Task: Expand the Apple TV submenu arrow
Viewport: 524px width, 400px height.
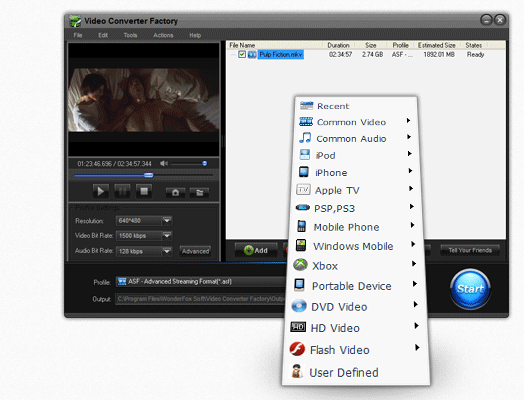Action: point(411,188)
